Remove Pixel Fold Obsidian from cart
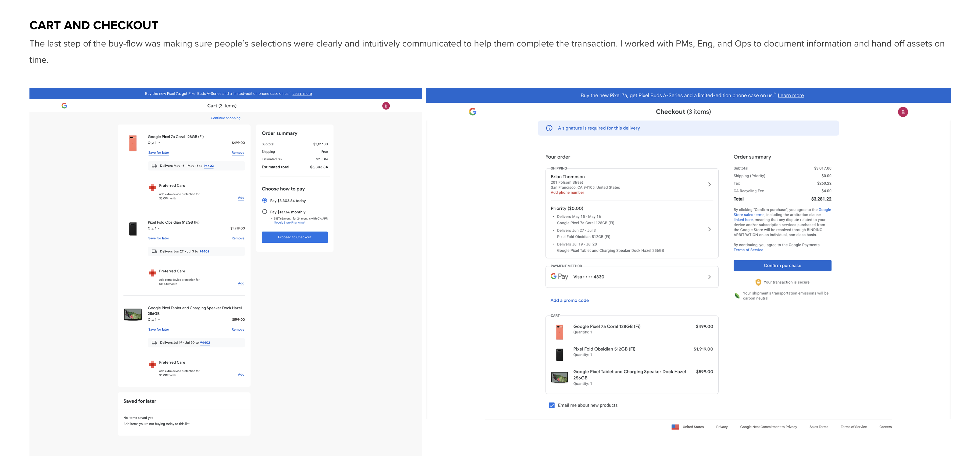The height and width of the screenshot is (465, 980). pos(238,238)
